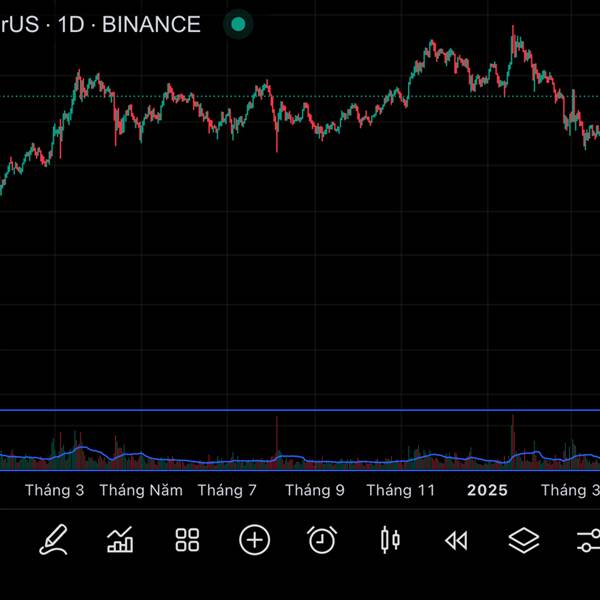Image resolution: width=600 pixels, height=600 pixels.
Task: Tap the BINANCE exchange label
Action: coord(151,24)
